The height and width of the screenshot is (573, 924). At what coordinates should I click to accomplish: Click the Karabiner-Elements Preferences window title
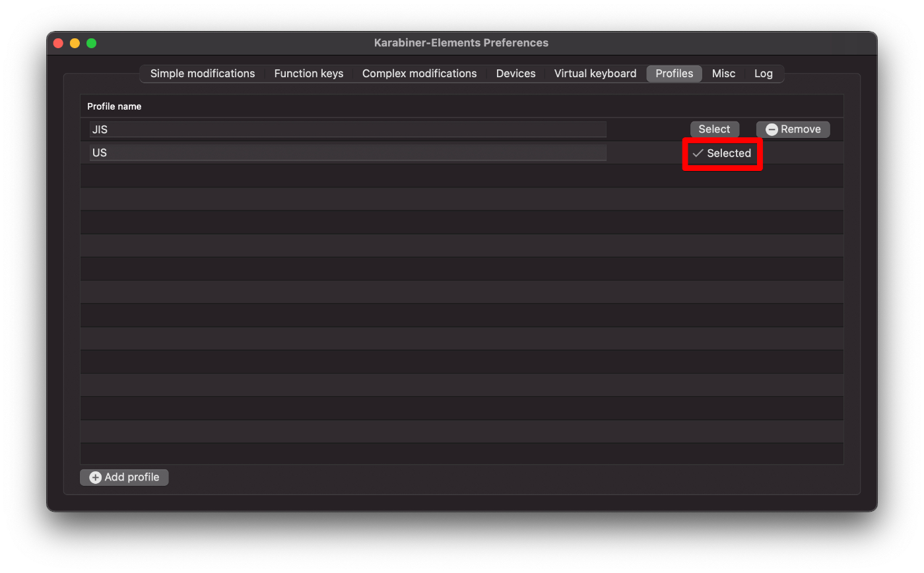461,43
